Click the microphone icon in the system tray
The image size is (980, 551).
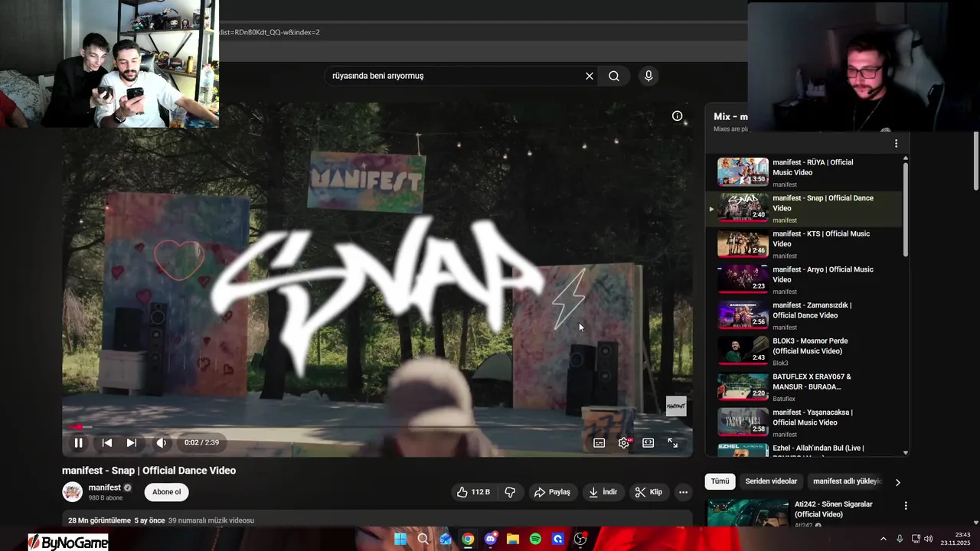pos(900,539)
